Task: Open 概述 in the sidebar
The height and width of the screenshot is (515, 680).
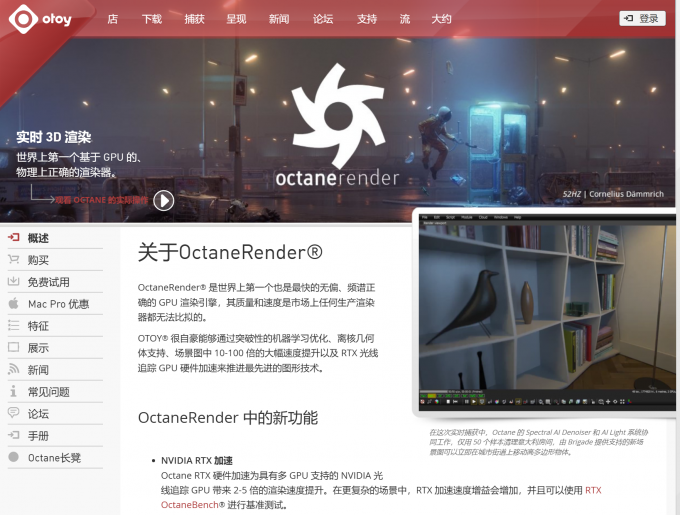Action: tap(38, 238)
